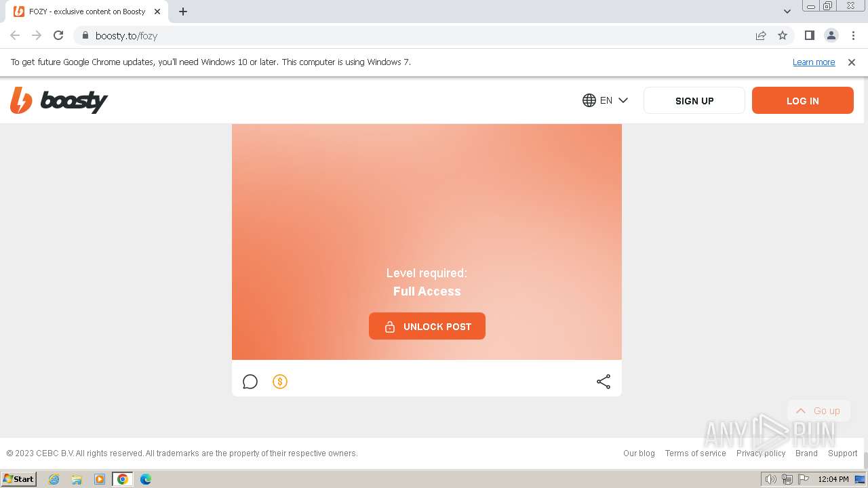
Task: Click the share page icon in address bar
Action: click(761, 35)
